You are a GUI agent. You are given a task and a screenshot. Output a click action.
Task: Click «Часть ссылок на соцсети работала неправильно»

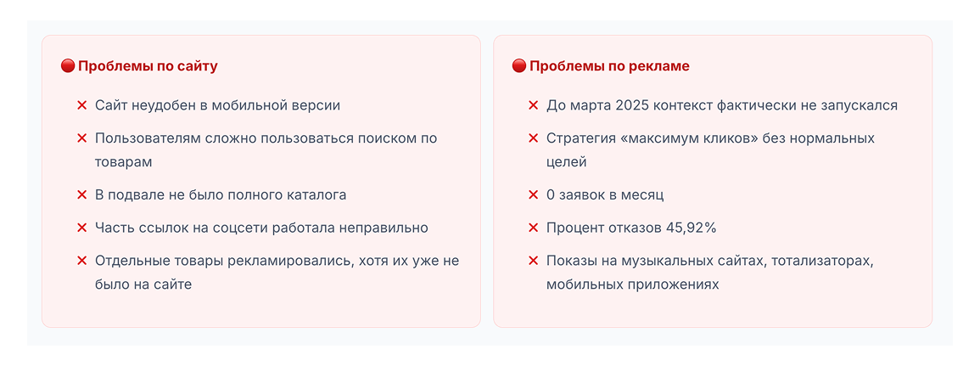[261, 228]
